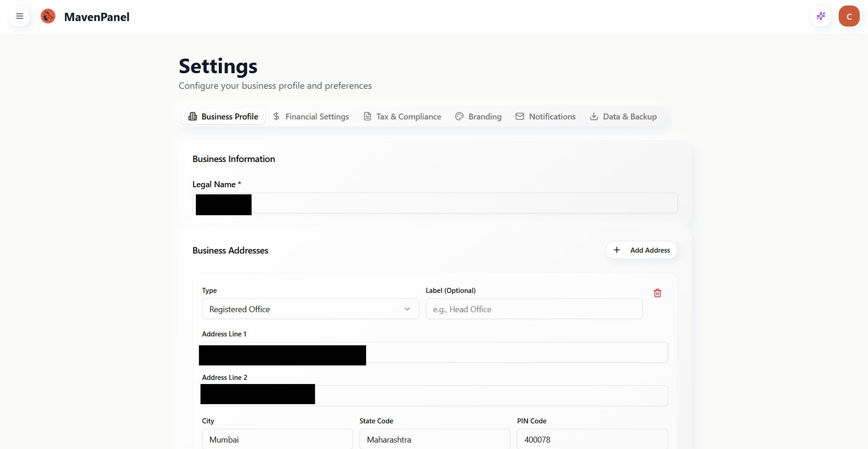868x449 pixels.
Task: Click the State Code field with Maharashtra
Action: [435, 439]
